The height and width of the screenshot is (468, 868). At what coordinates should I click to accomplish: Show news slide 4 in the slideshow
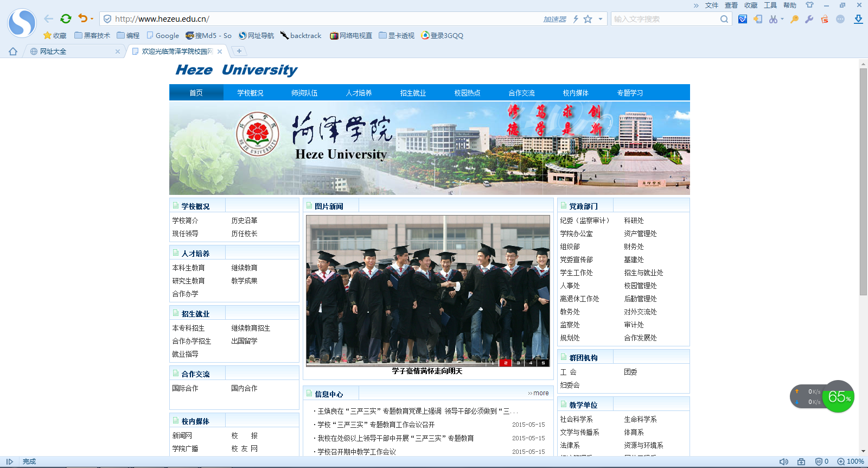[531, 363]
